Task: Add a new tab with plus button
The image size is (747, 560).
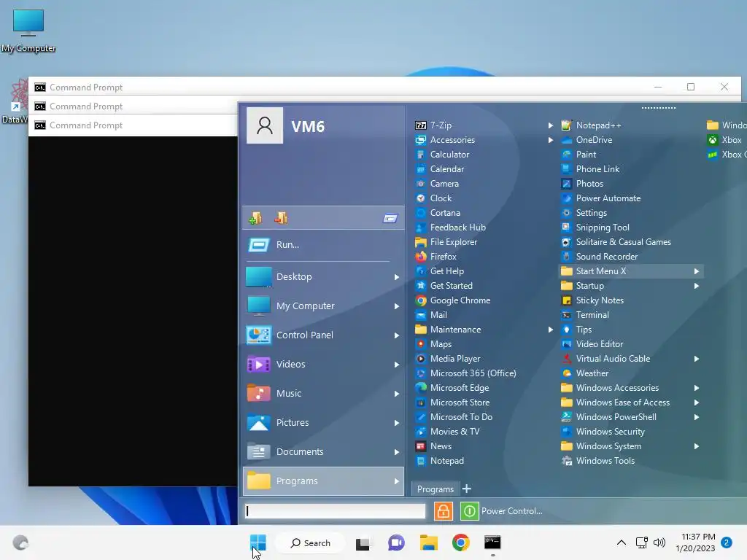Action: pyautogui.click(x=467, y=489)
